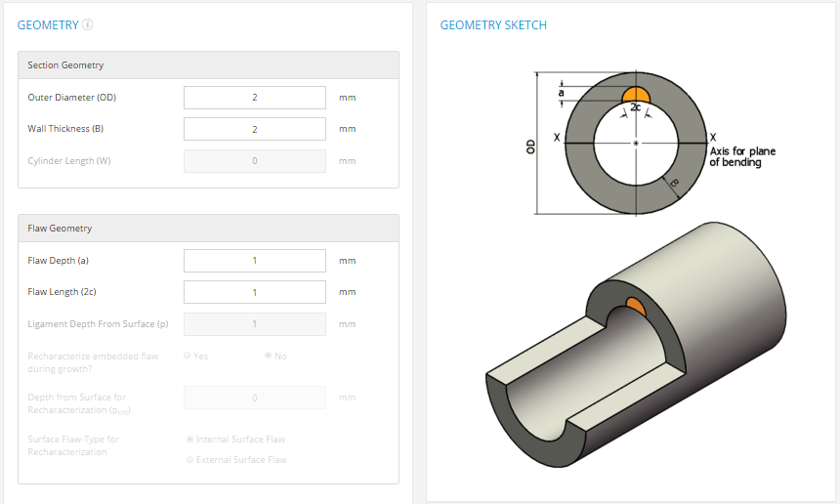Image resolution: width=840 pixels, height=504 pixels.
Task: Click the Flaw Length (2c) input field
Action: (255, 292)
